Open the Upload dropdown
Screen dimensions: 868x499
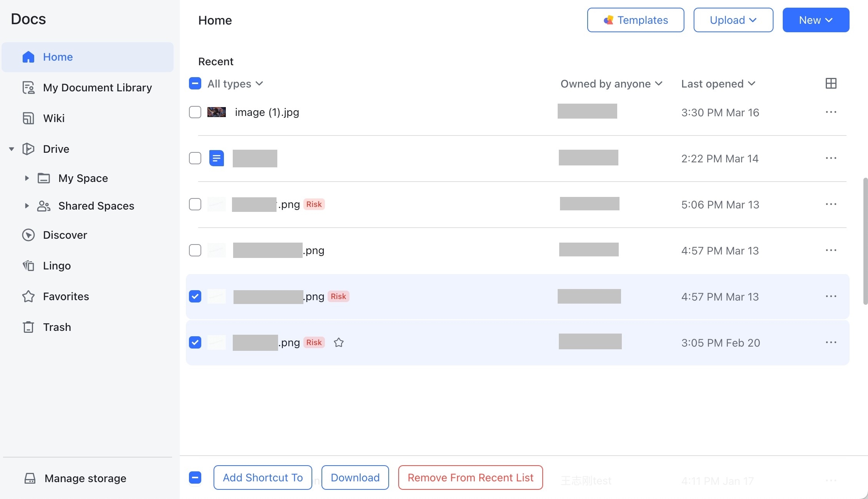tap(733, 20)
